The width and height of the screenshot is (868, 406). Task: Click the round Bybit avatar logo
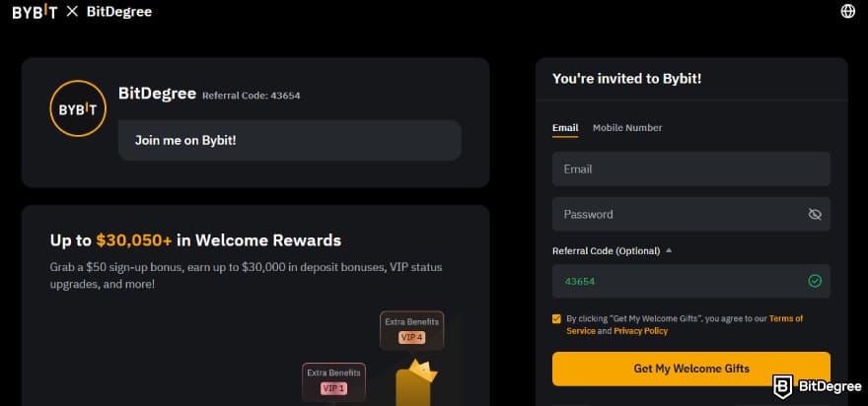pos(78,108)
